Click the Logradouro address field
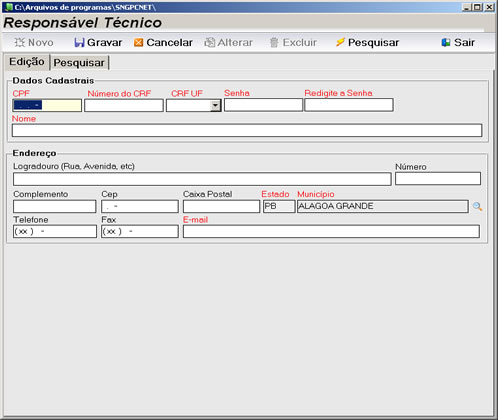The image size is (498, 420). pyautogui.click(x=202, y=179)
